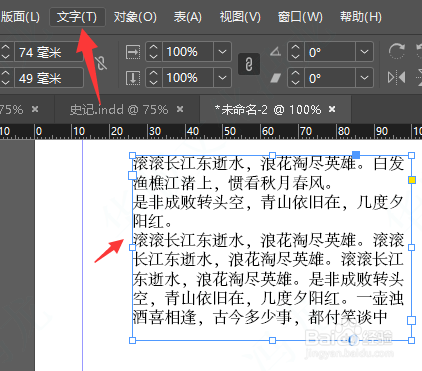Click the rotation angle icon

click(275, 52)
